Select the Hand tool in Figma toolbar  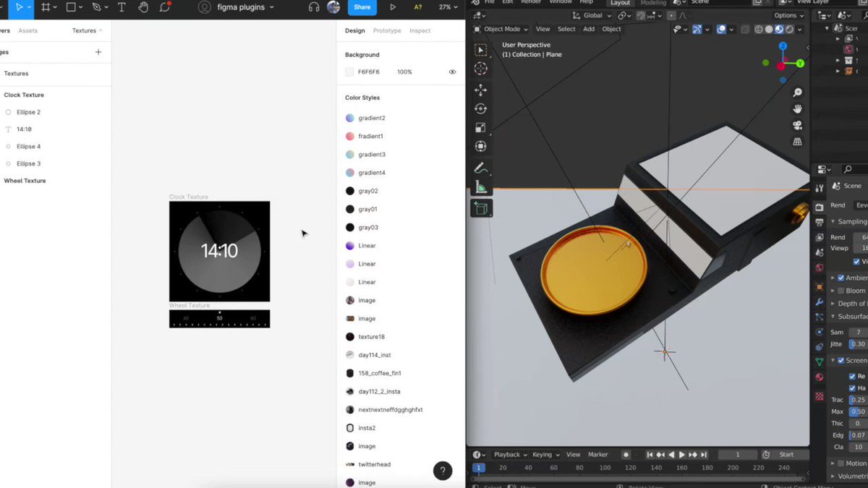(x=143, y=7)
